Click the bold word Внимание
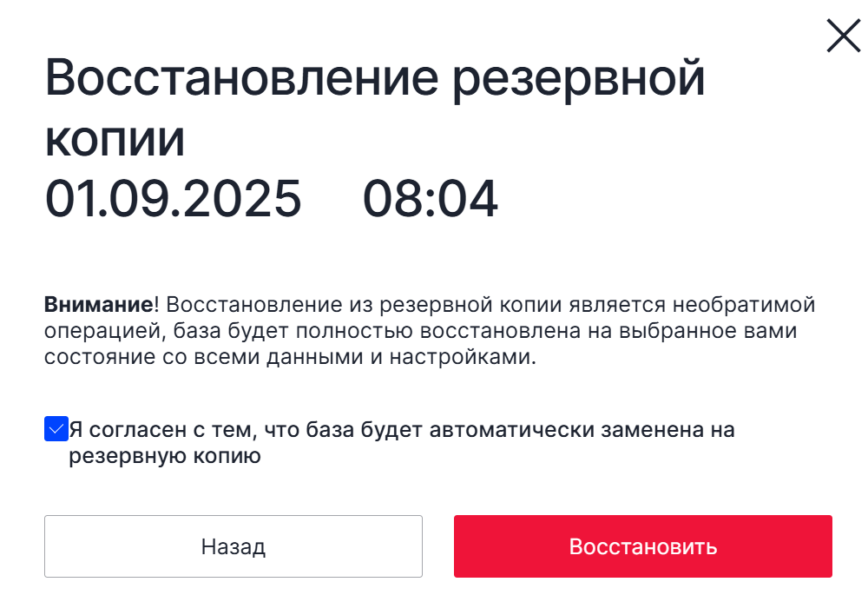868x615 pixels. (x=99, y=304)
